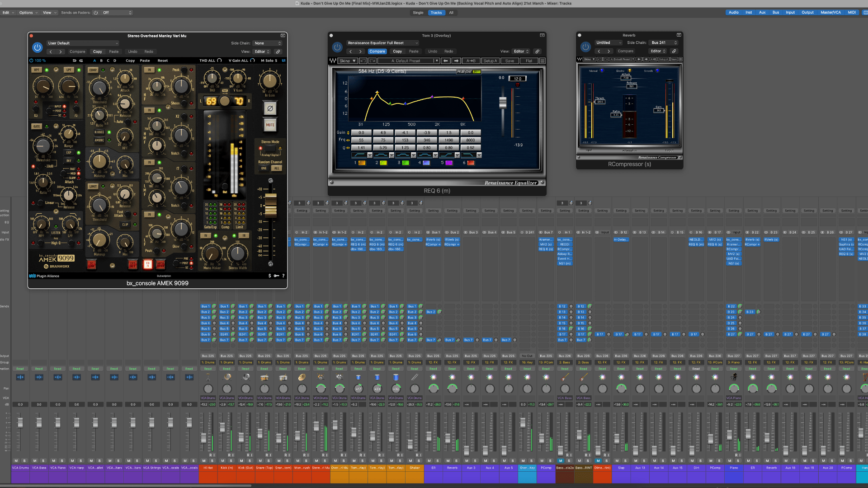Click Waves undo arrow in Renaissance Equalizer toolbar
Image resolution: width=868 pixels, height=488 pixels.
point(363,61)
